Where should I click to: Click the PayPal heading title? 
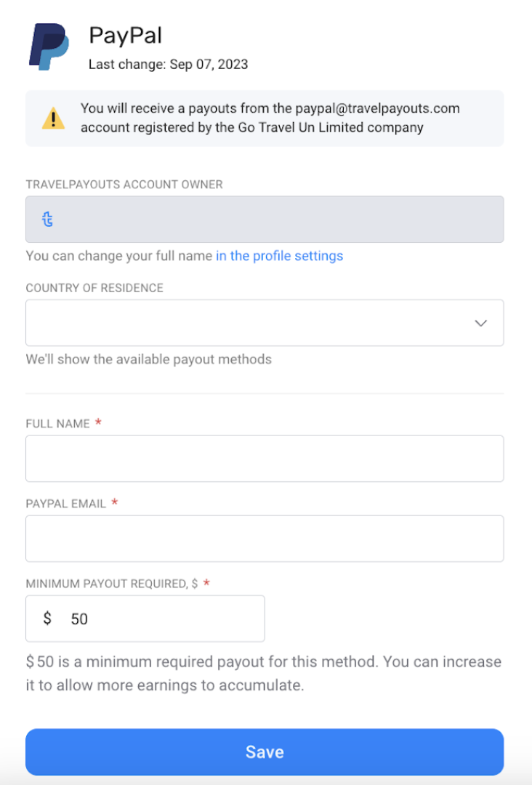tap(125, 36)
